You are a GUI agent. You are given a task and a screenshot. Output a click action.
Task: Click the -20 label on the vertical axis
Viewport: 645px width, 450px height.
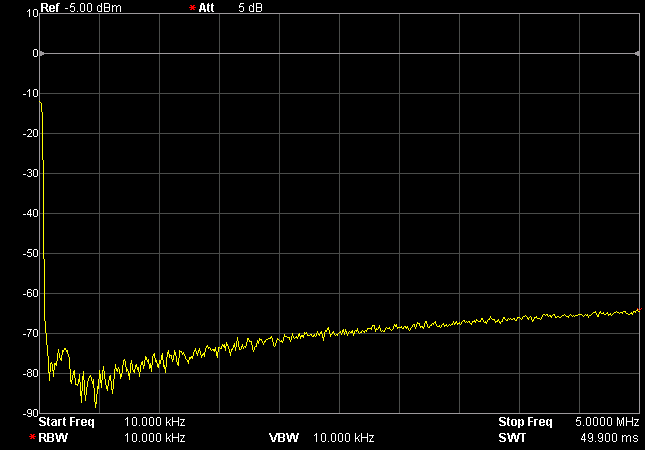pos(30,133)
